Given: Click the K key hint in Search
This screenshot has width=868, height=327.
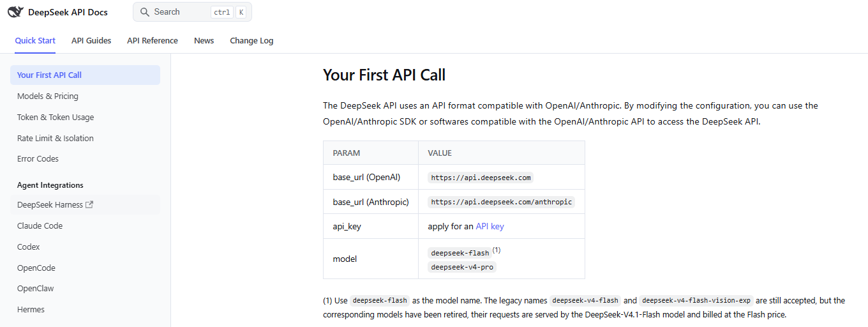Looking at the screenshot, I should pyautogui.click(x=241, y=12).
